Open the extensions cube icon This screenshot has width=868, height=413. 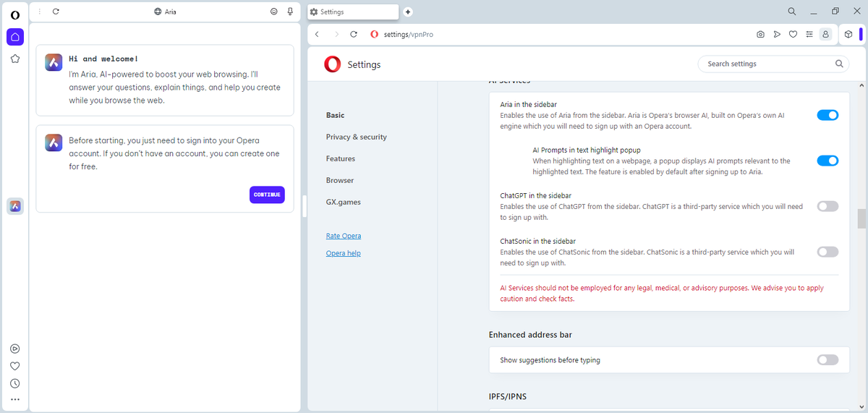848,34
